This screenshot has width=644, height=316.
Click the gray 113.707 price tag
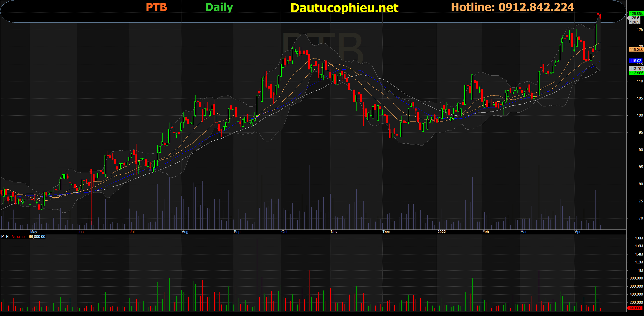click(x=636, y=69)
